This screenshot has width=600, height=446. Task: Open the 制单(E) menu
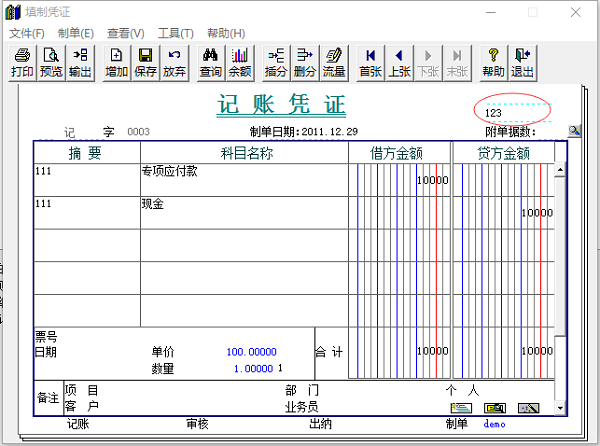[76, 34]
